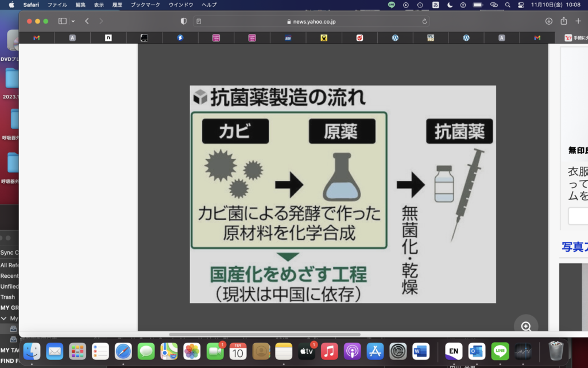Launch the Music app from the Dock
Screen dimensions: 588x368
coord(329,351)
